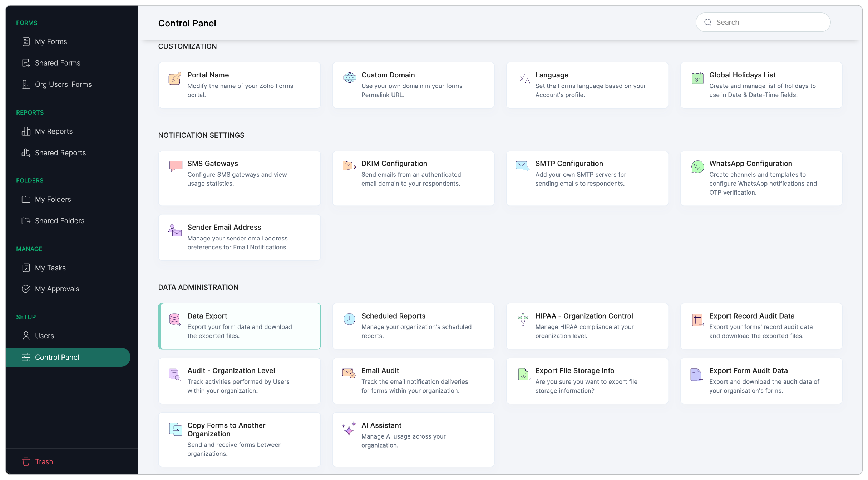Image resolution: width=868 pixels, height=480 pixels.
Task: Open Scheduled Reports management
Action: coord(413,325)
